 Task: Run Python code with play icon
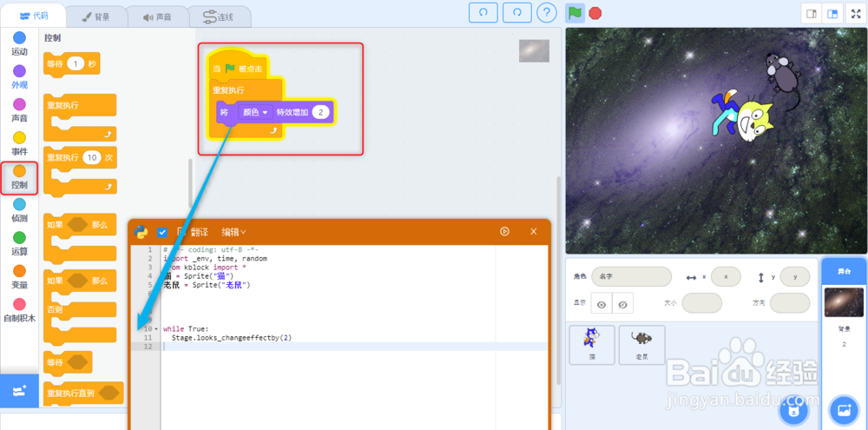(504, 232)
